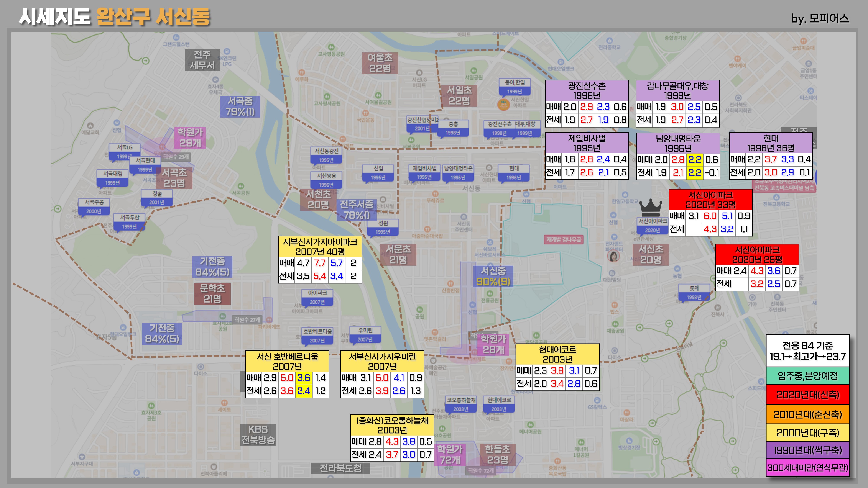
Task: Click the 광진선수촌 1998년 table header
Action: tap(587, 90)
